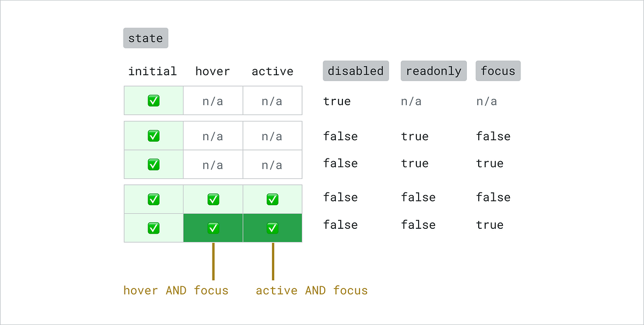Screen dimensions: 644x325
Task: Click the dark green hover AND focus checkmark
Action: click(213, 228)
